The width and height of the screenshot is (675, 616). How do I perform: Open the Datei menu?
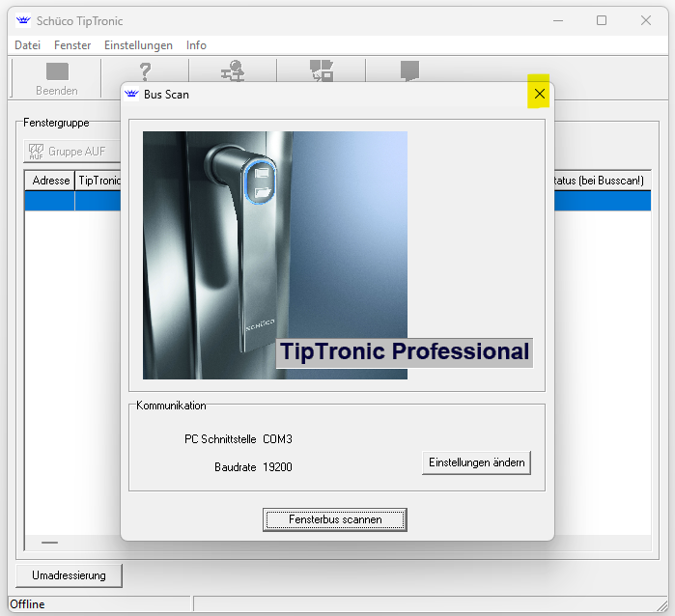pos(27,45)
